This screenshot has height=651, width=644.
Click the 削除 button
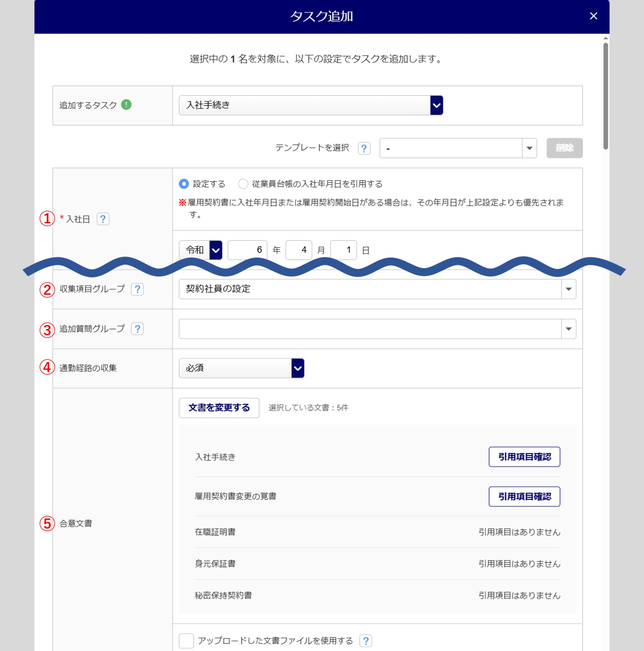(x=564, y=148)
